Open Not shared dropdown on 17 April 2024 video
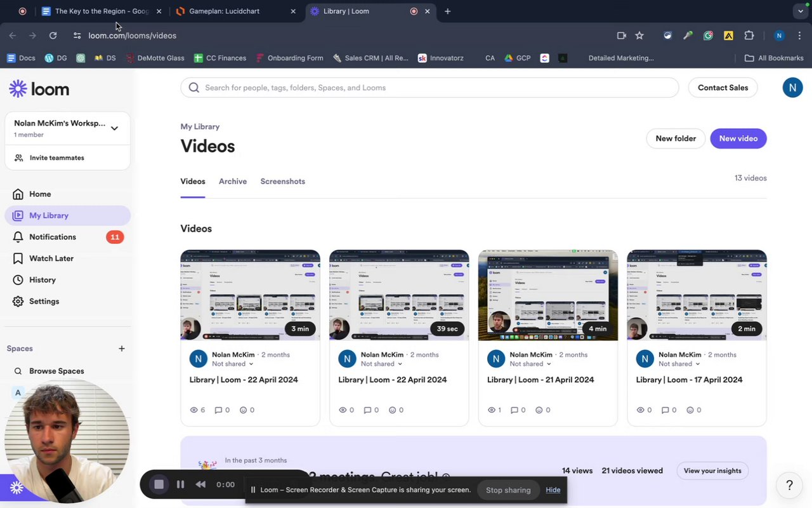Viewport: 812px width, 508px height. pos(679,364)
